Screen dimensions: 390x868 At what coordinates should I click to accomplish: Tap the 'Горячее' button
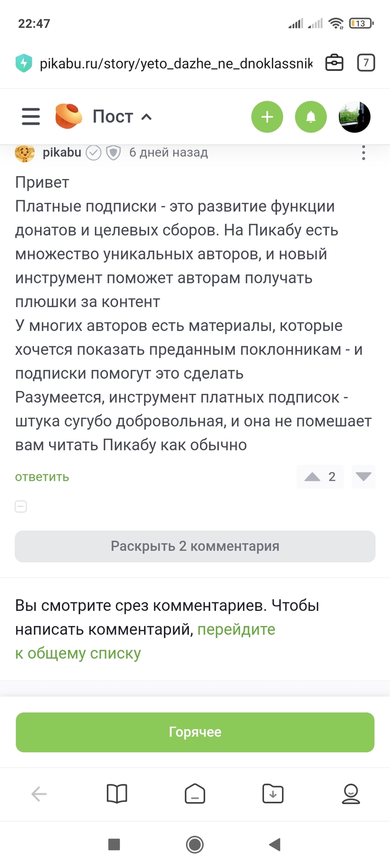195,732
